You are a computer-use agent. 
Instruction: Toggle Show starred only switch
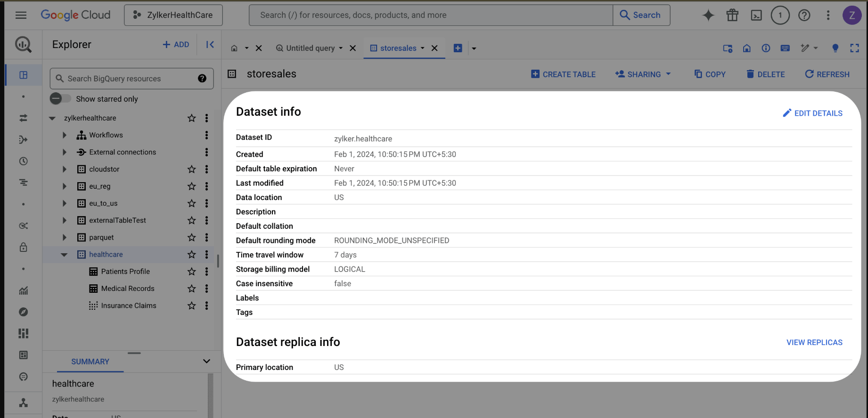60,99
